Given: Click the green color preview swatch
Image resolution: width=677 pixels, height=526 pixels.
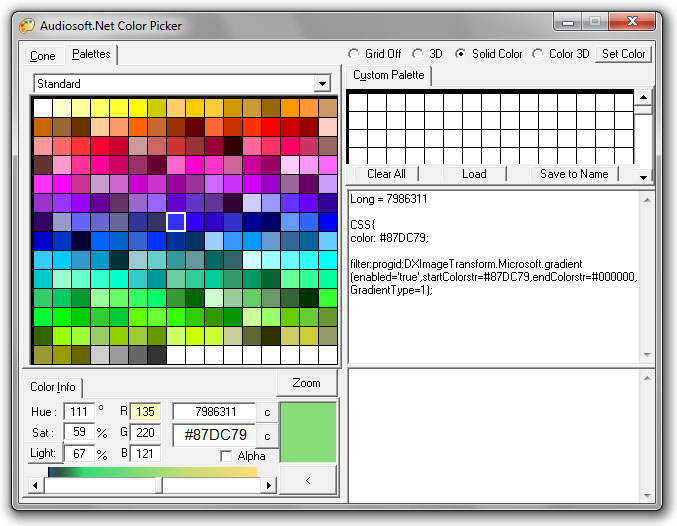Looking at the screenshot, I should [x=308, y=432].
